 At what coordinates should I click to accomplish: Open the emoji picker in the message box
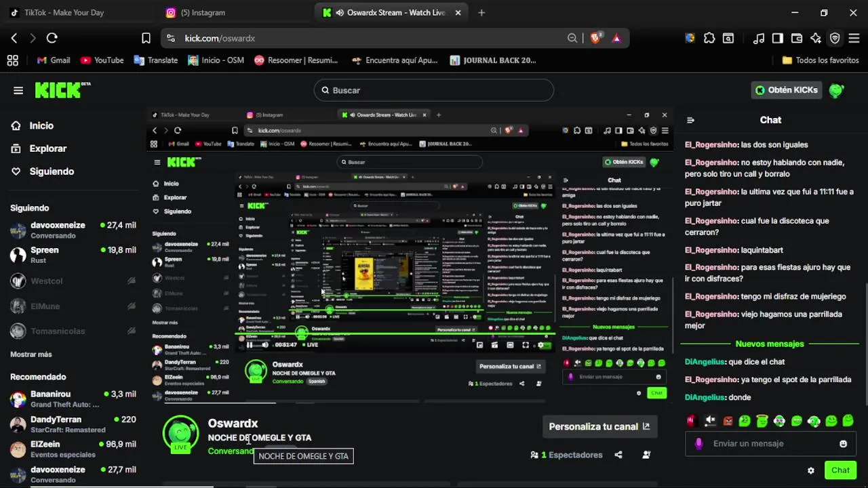[843, 444]
